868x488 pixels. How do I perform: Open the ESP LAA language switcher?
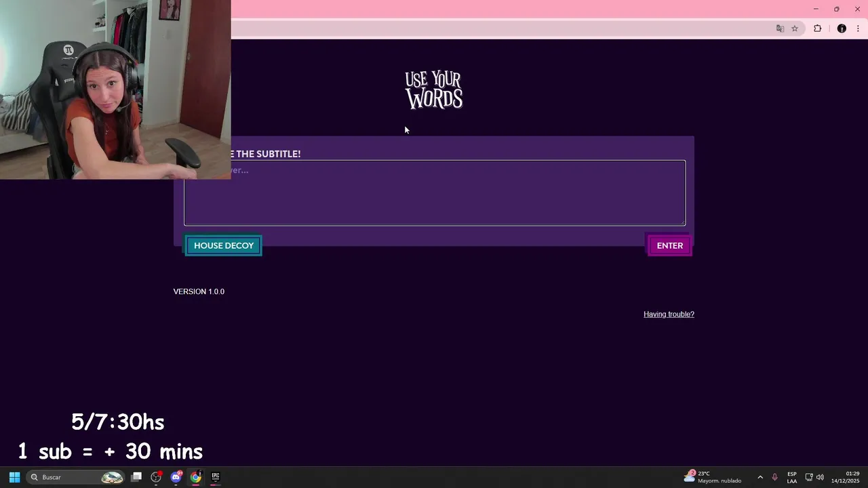click(792, 477)
